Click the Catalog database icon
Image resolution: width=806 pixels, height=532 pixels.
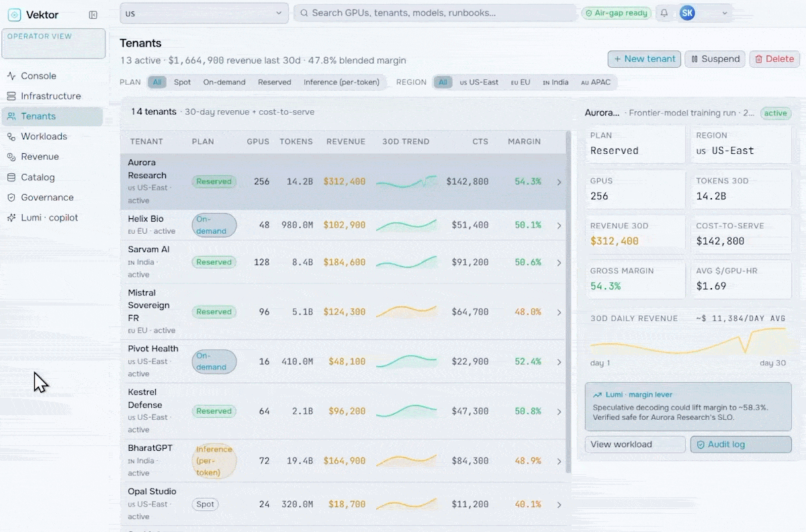11,177
